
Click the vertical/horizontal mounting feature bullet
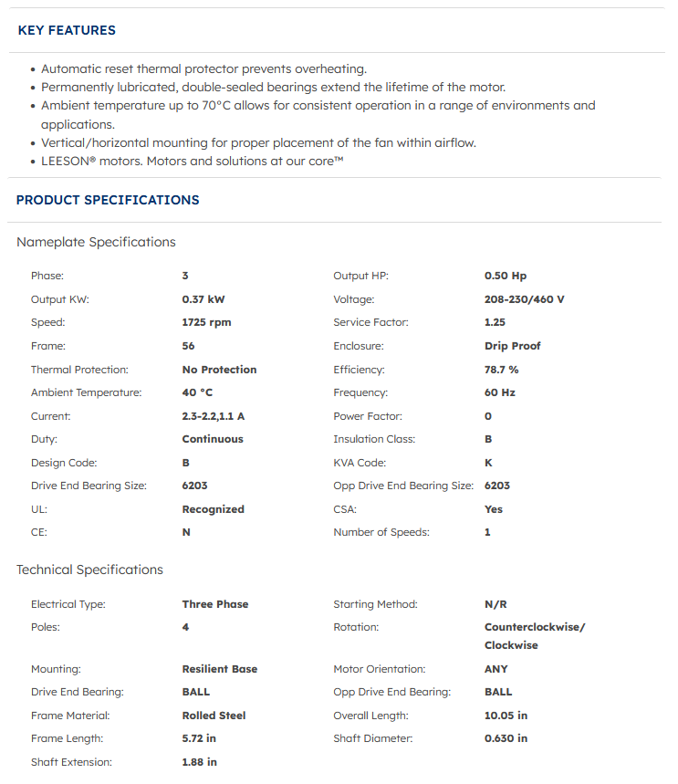pyautogui.click(x=258, y=142)
